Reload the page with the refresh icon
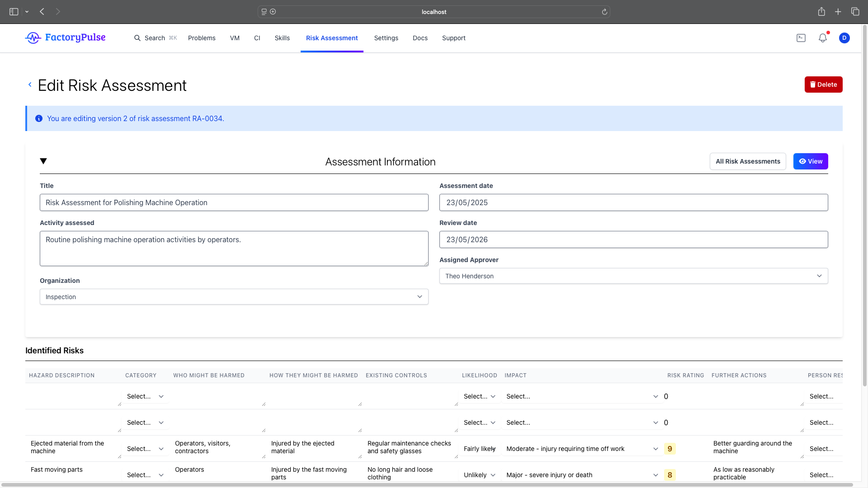The height and width of the screenshot is (488, 868). point(604,12)
